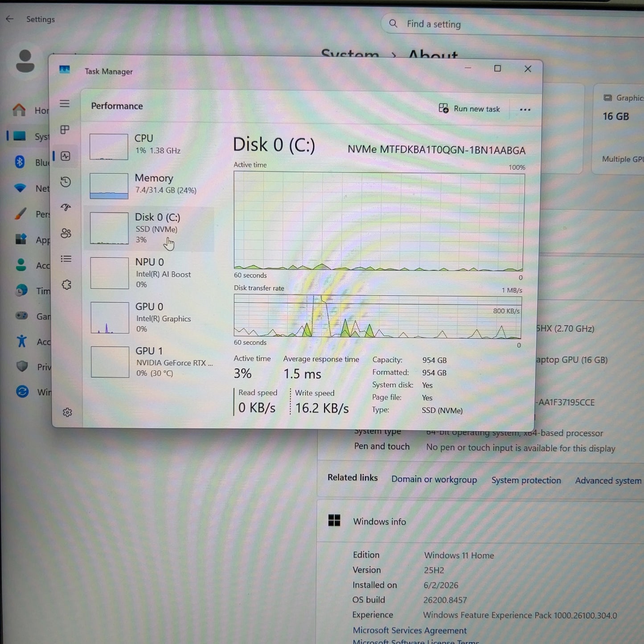Open Network wifi icon in Settings sidebar
644x644 pixels.
pos(20,188)
